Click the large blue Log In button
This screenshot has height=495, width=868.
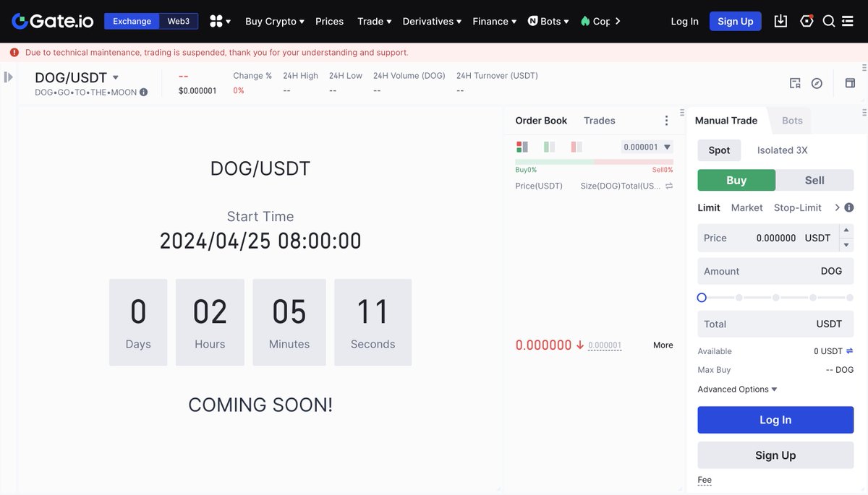coord(775,420)
